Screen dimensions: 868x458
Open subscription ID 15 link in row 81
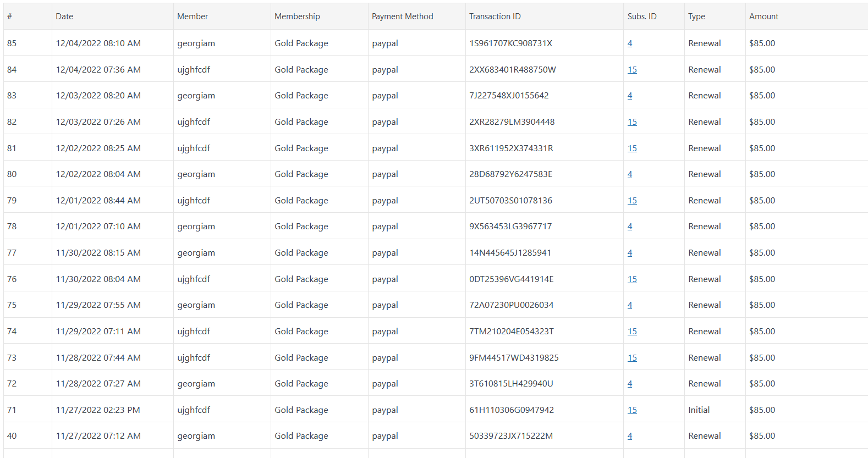(x=632, y=148)
